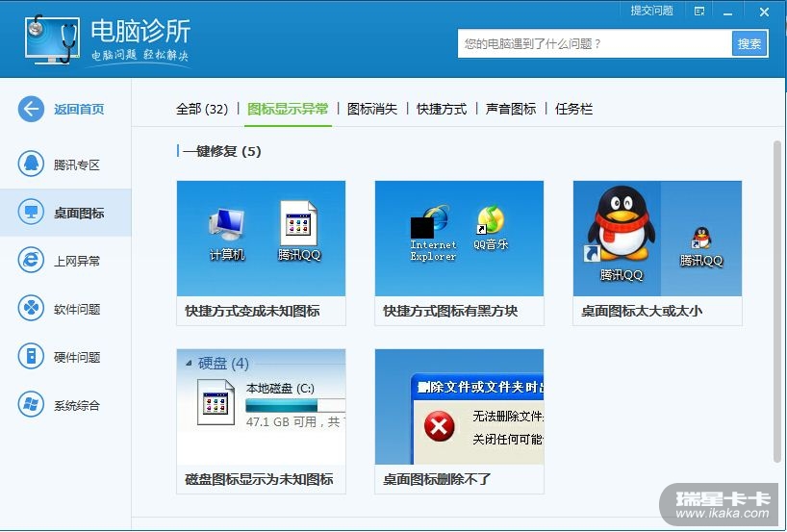
Task: Click the feedback icon beside 提交问题
Action: click(699, 12)
